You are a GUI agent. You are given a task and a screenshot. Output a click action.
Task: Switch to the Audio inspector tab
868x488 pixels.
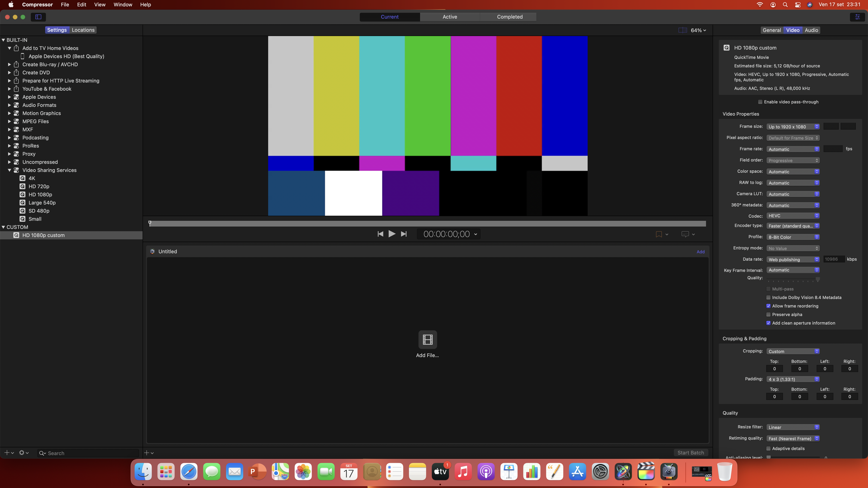[x=811, y=30]
